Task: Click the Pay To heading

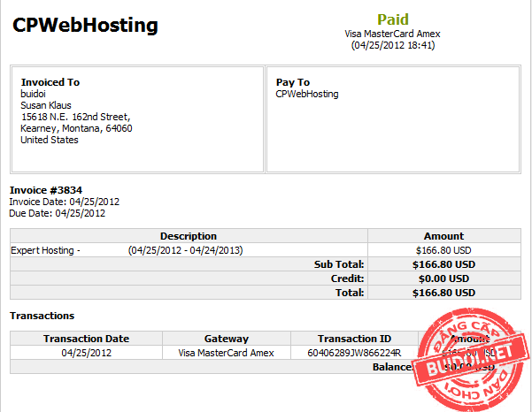Action: [293, 82]
